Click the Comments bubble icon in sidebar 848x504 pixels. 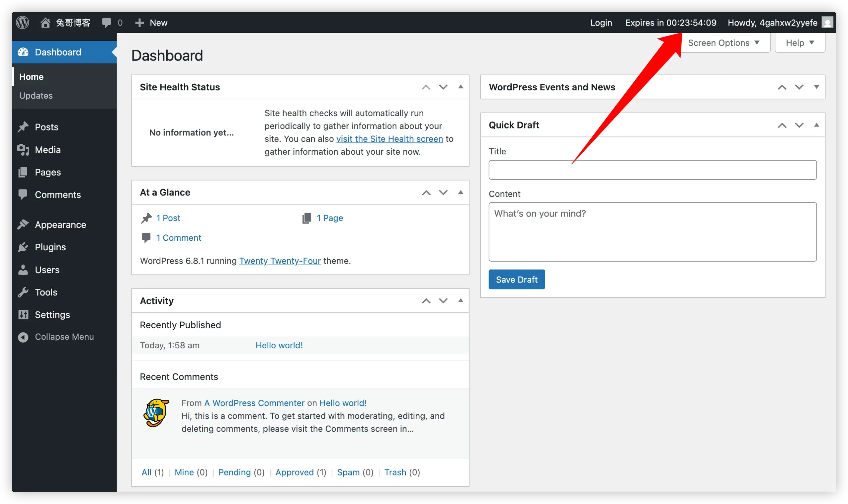[x=23, y=194]
